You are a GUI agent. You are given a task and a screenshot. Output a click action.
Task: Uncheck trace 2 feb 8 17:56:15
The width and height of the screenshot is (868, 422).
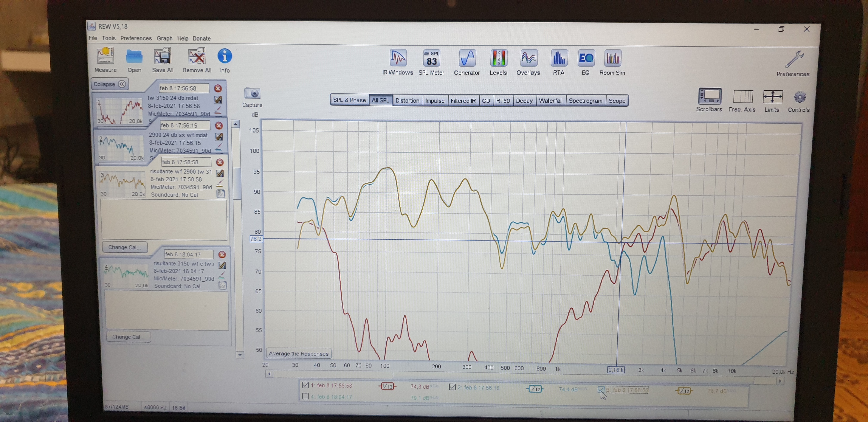click(452, 387)
